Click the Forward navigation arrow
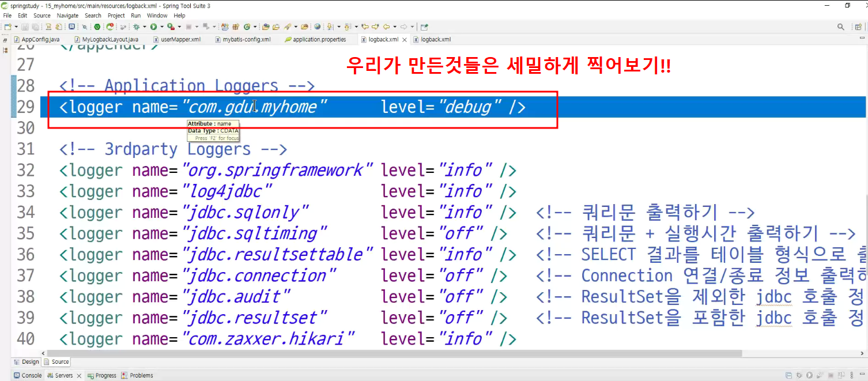The width and height of the screenshot is (868, 381). [403, 27]
